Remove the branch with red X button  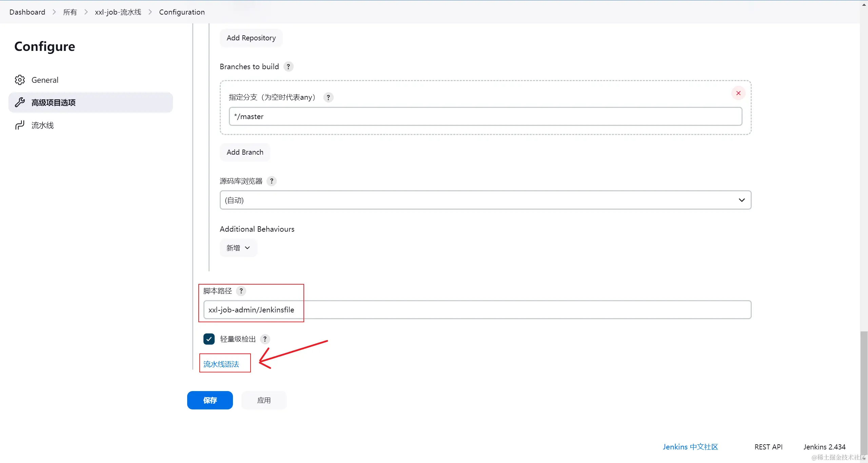(738, 93)
